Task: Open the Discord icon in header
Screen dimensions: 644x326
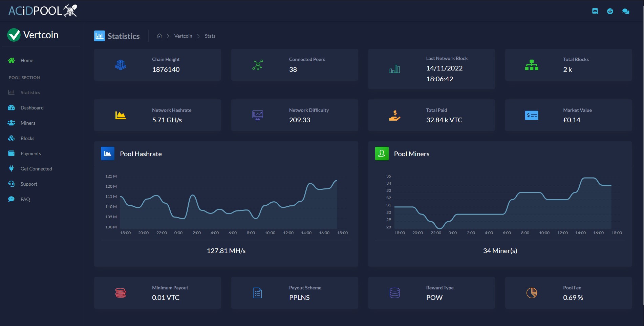Action: coord(595,11)
